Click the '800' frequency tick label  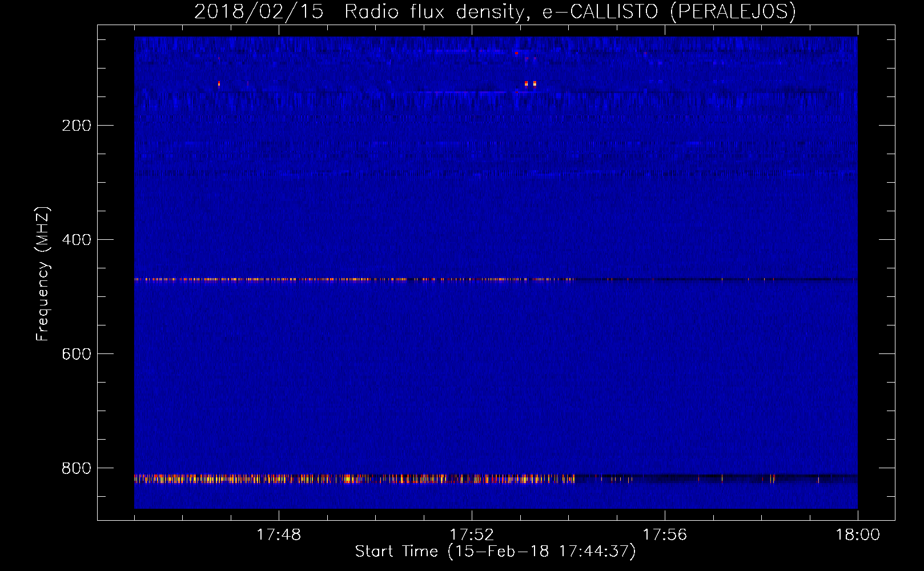pyautogui.click(x=77, y=468)
